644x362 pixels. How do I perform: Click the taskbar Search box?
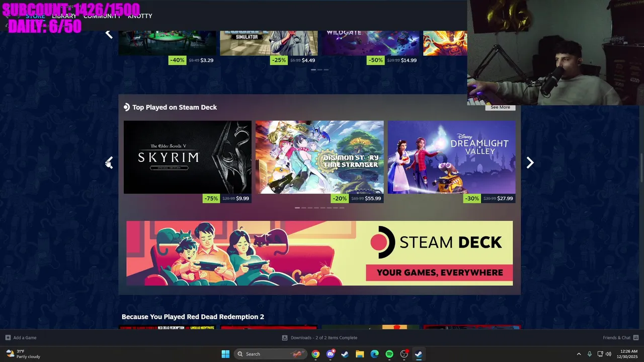pos(270,354)
